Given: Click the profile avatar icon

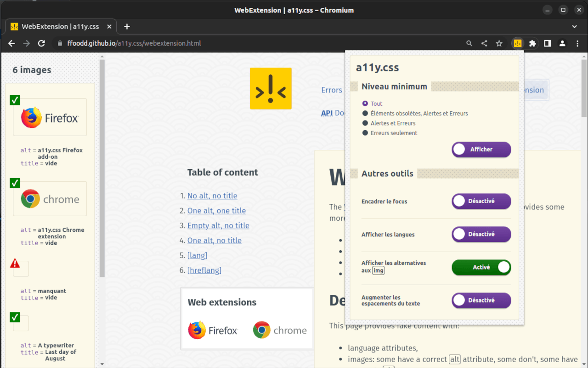Looking at the screenshot, I should coord(562,43).
